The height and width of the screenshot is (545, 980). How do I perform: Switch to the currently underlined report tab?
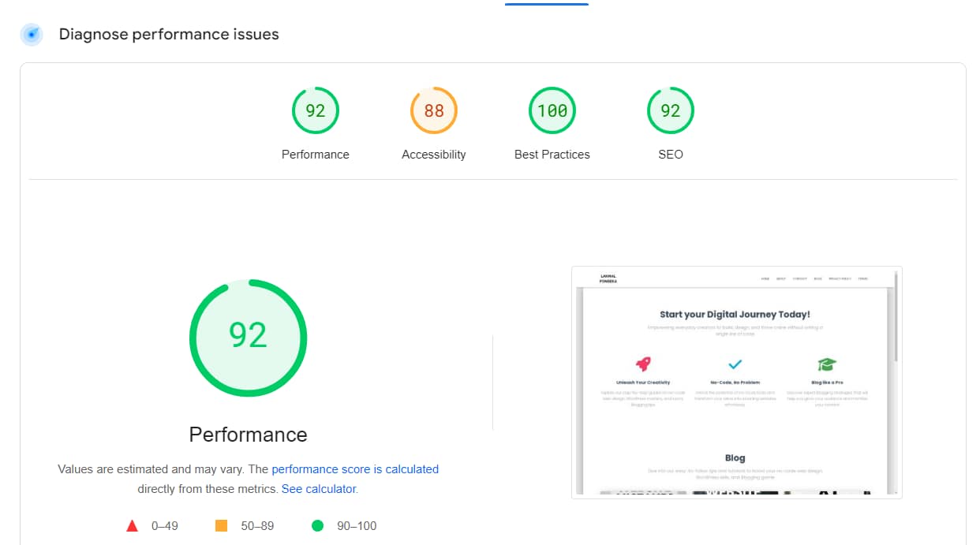[546, 3]
